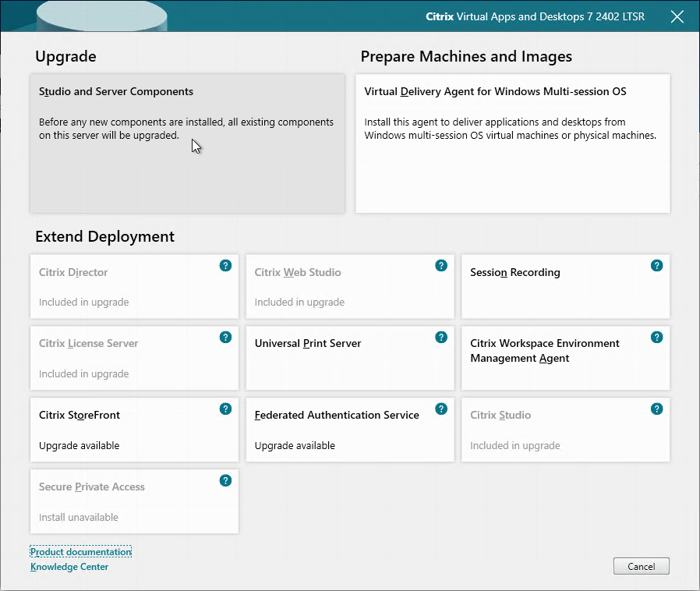This screenshot has height=591, width=700.
Task: Click help icon for Workspace Environment Management Agent
Action: click(656, 337)
